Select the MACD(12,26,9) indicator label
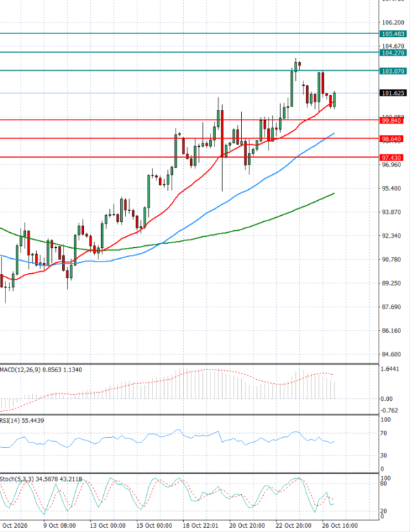The image size is (410, 532). [x=41, y=370]
